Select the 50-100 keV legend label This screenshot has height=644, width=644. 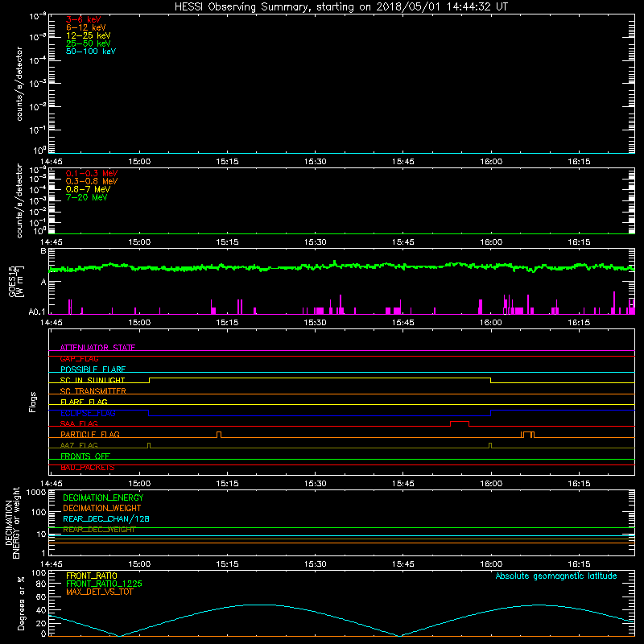[x=91, y=52]
